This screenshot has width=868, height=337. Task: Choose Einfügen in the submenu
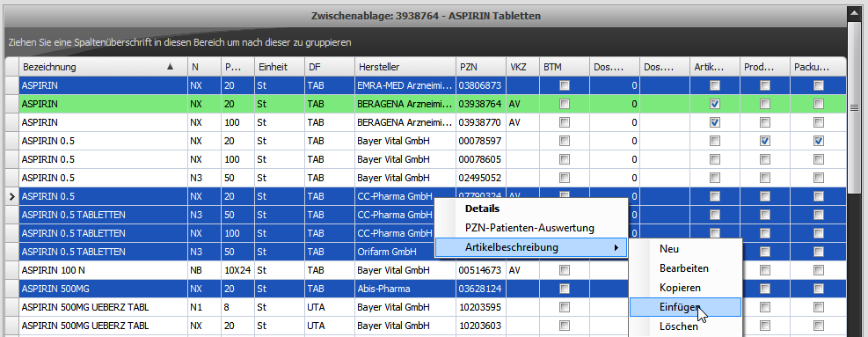(x=685, y=307)
